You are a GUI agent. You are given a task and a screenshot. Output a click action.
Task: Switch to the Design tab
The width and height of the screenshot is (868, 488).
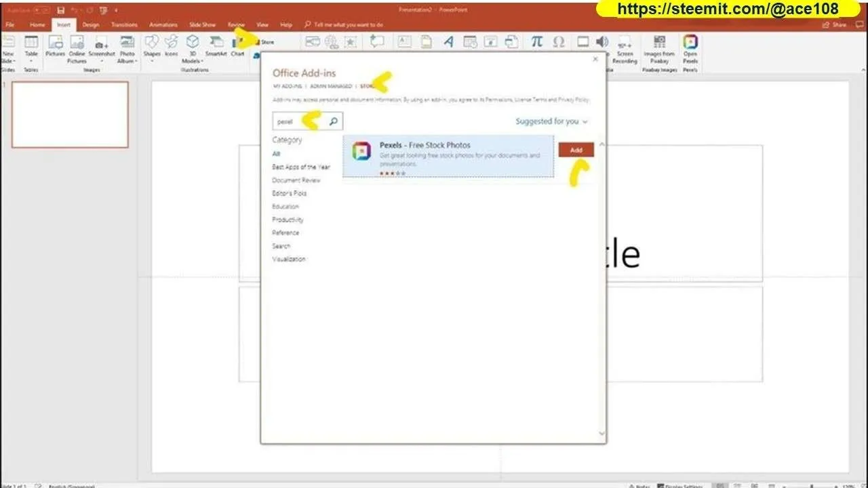[90, 25]
